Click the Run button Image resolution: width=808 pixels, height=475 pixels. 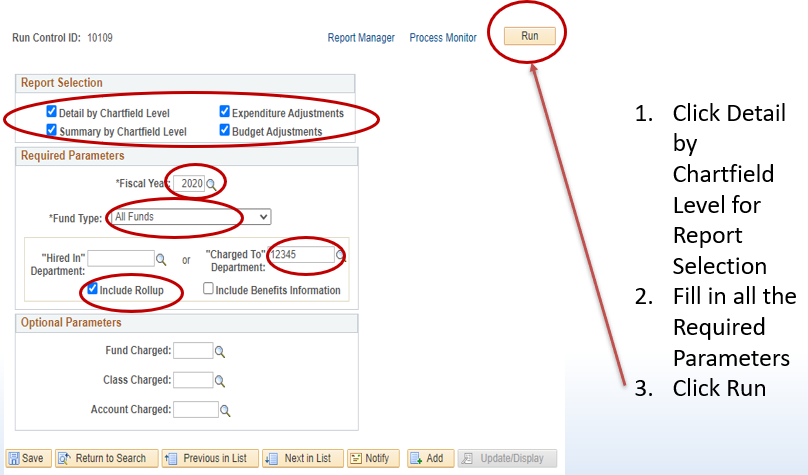530,36
